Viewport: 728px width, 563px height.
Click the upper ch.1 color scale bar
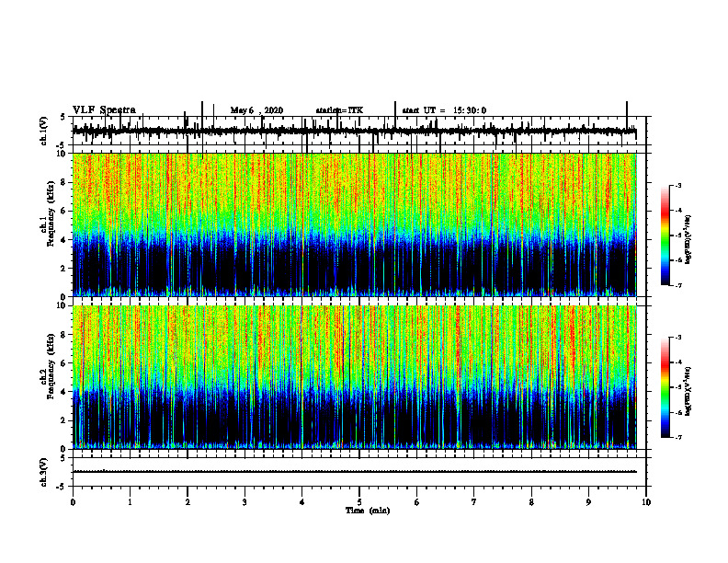point(665,236)
